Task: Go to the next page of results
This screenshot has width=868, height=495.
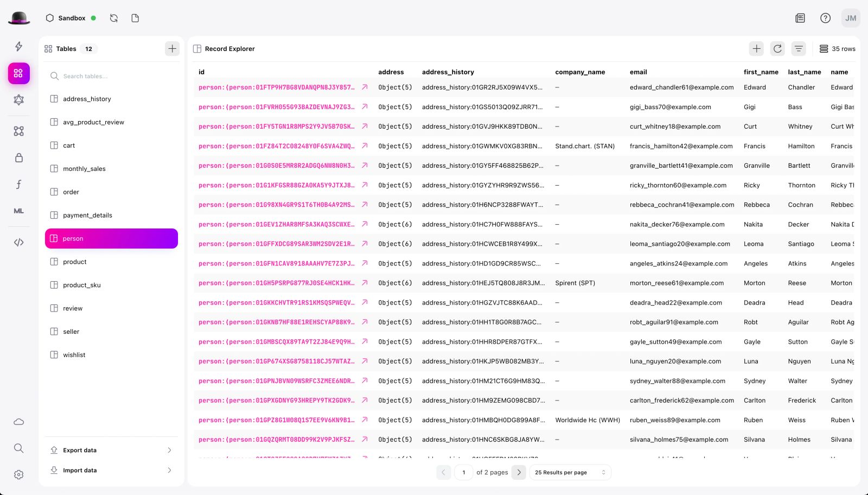Action: (519, 472)
